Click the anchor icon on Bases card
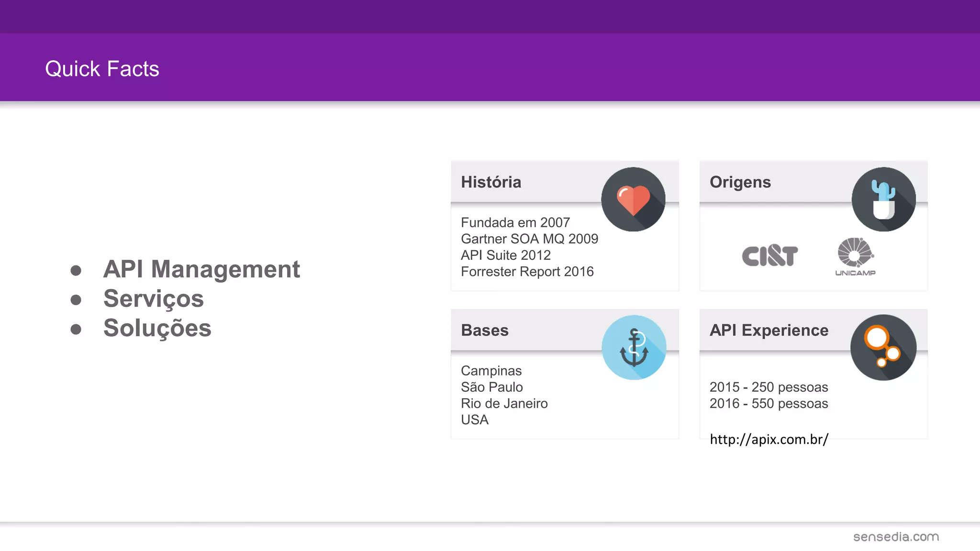This screenshot has height=551, width=980. tap(634, 348)
